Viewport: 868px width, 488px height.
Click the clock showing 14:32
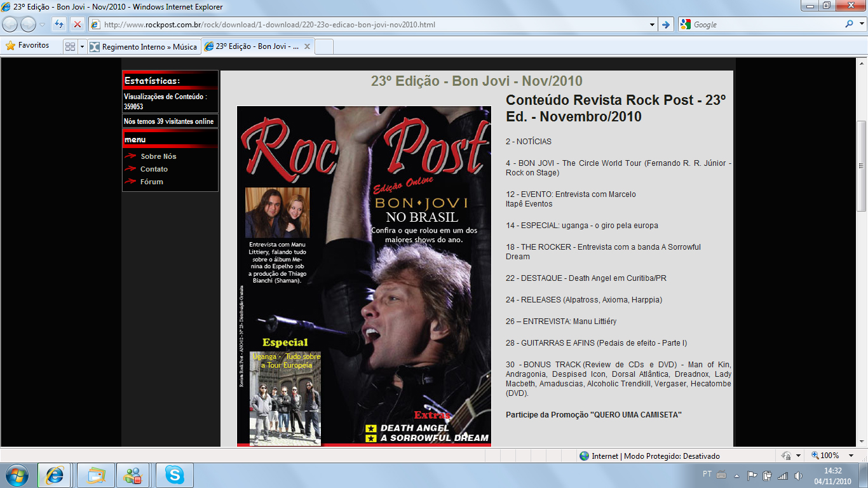(832, 475)
